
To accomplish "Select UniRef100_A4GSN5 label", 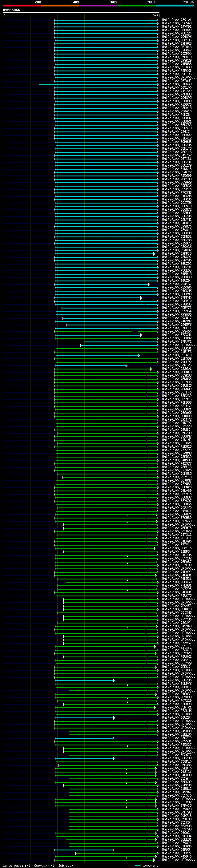I will point(177,196).
